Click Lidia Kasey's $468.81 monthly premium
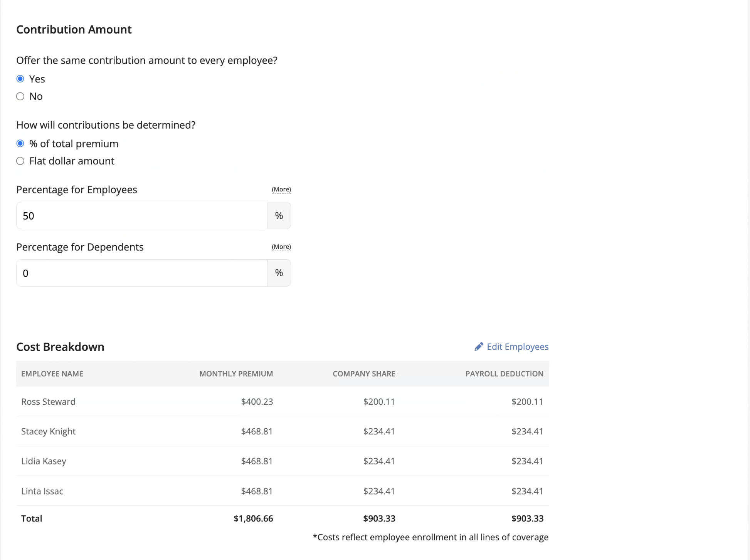Viewport: 750px width, 560px height. [x=257, y=461]
